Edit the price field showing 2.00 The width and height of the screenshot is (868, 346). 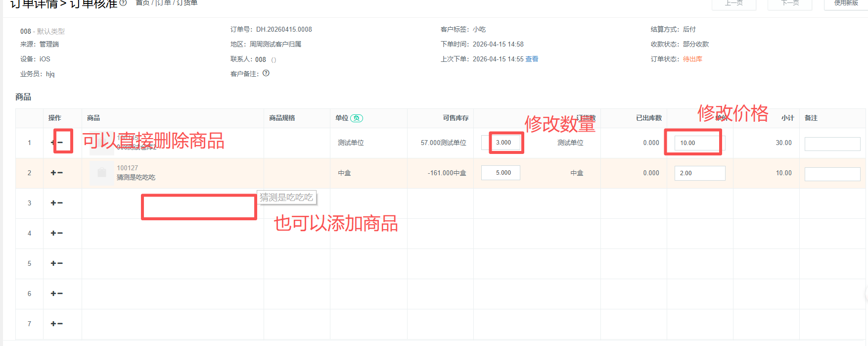700,173
